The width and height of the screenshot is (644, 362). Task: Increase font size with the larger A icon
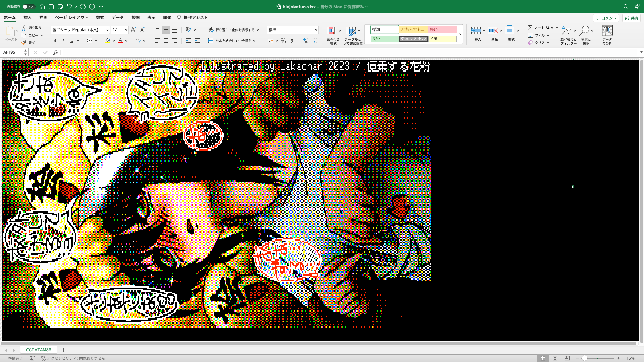(x=133, y=30)
